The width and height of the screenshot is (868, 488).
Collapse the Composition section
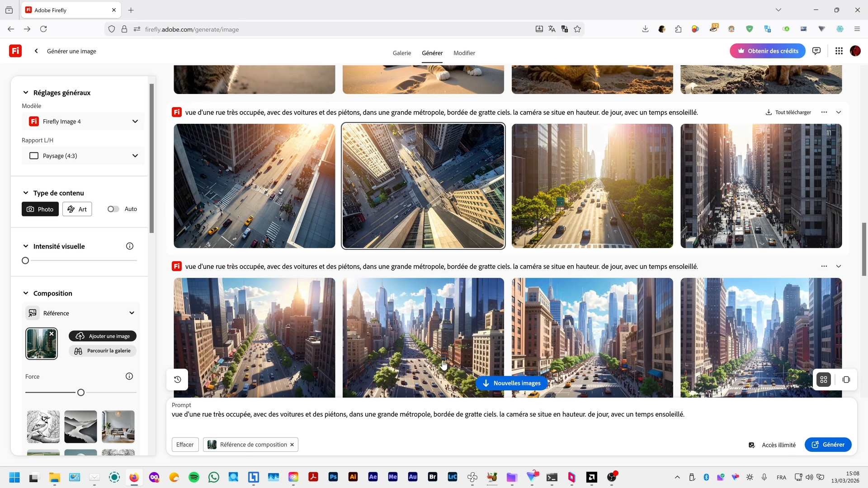click(26, 293)
